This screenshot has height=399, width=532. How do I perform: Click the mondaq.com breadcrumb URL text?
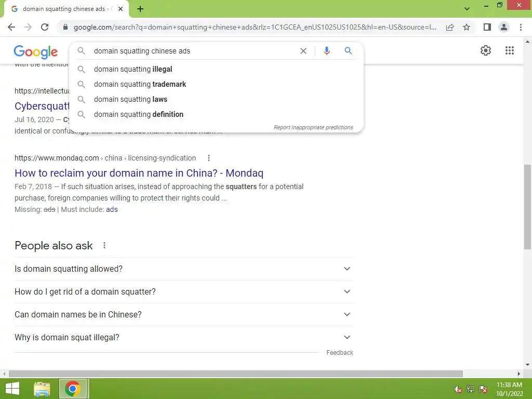(105, 158)
